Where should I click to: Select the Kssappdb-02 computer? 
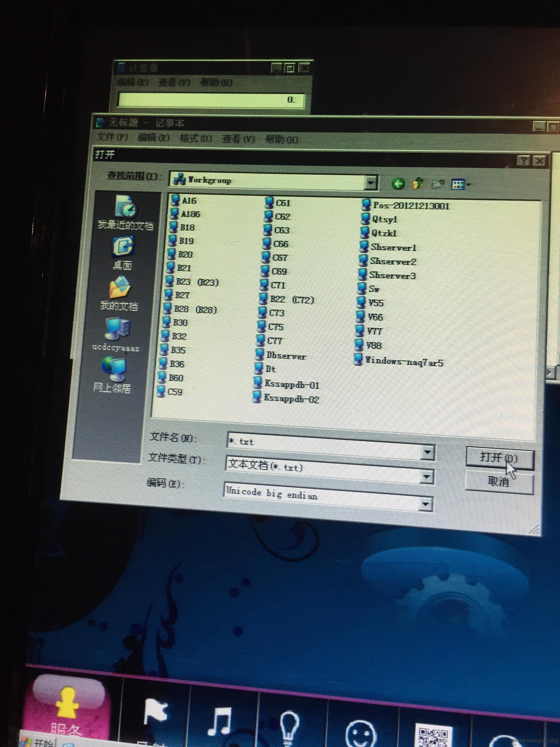[x=285, y=398]
